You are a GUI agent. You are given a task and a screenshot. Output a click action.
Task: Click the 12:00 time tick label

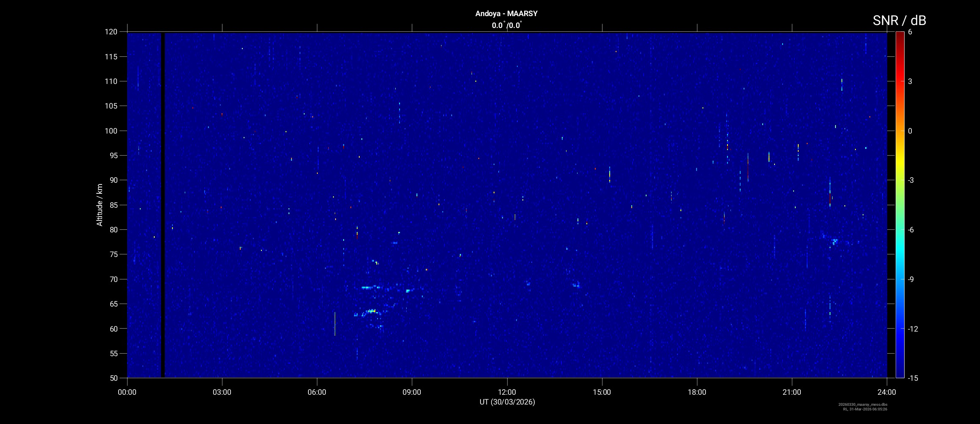(507, 392)
